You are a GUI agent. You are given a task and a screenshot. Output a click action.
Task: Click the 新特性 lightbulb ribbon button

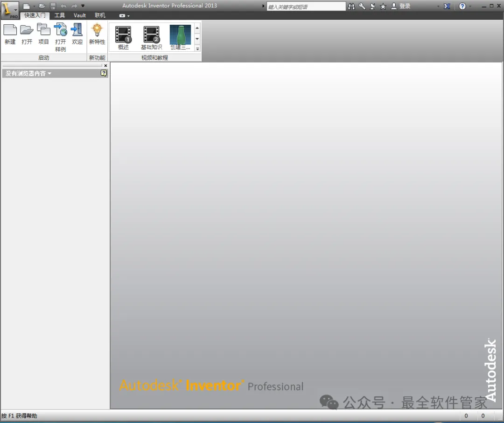[97, 35]
